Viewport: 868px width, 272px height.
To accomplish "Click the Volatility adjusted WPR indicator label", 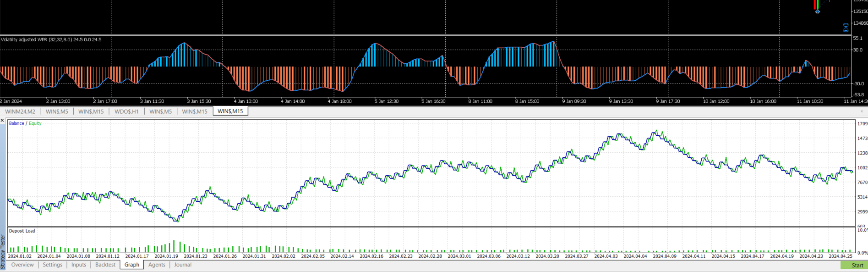I will tap(51, 40).
